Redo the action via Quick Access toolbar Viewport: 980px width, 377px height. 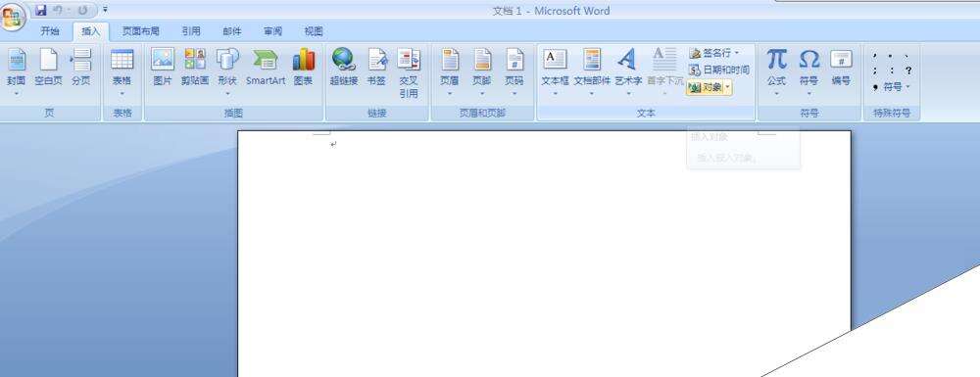coord(82,10)
